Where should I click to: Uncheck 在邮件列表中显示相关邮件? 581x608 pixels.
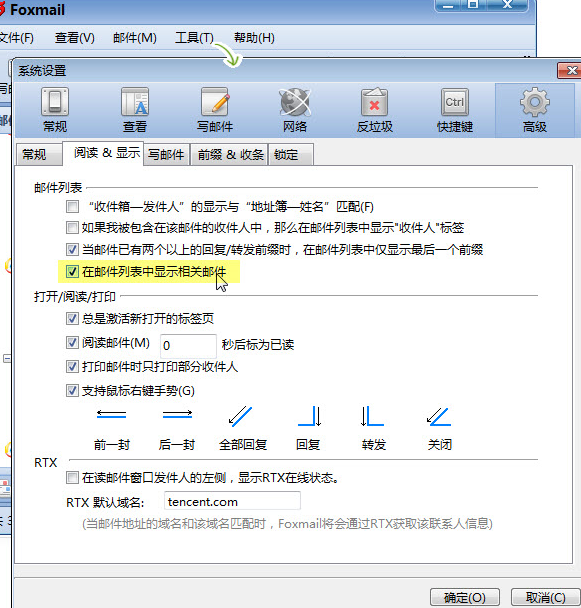pos(72,271)
